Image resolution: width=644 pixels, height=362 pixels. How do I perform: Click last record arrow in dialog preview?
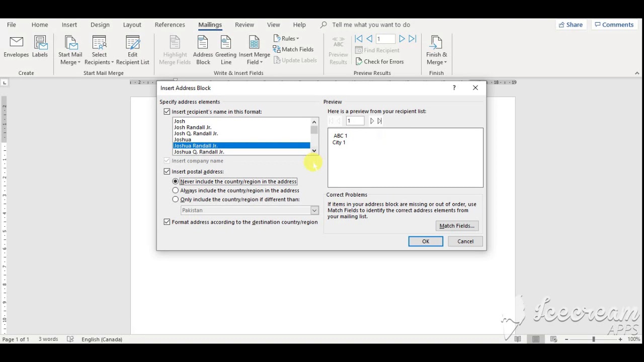click(x=379, y=121)
